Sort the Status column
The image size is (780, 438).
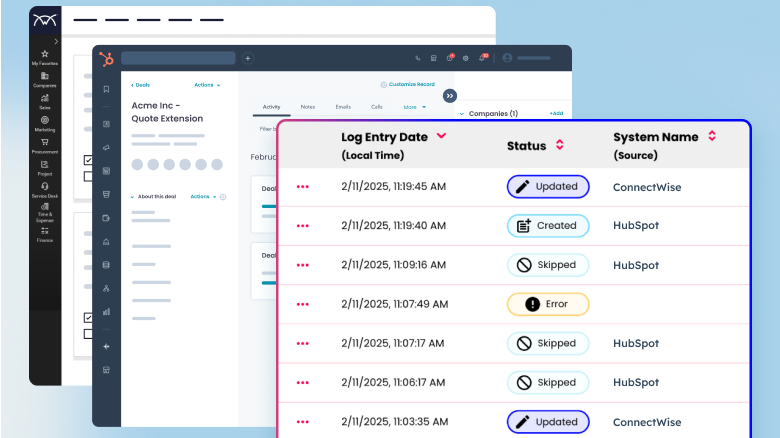(x=559, y=146)
